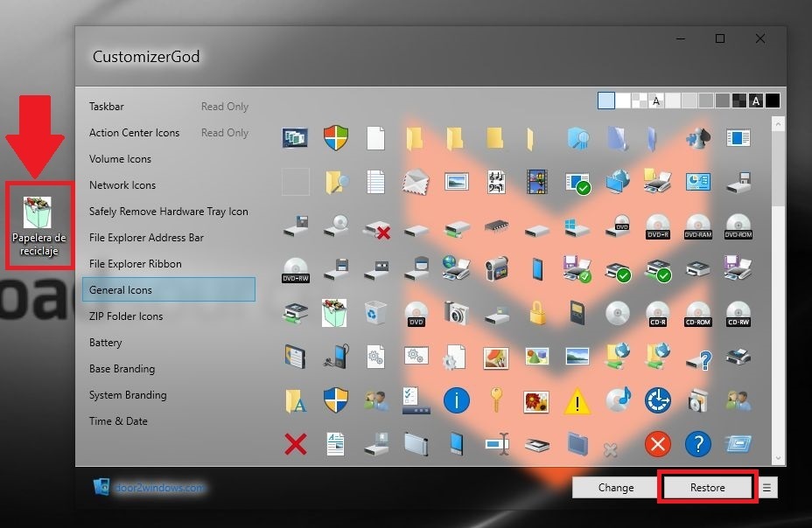Select the full recycle bin icon in grid

coord(334,313)
